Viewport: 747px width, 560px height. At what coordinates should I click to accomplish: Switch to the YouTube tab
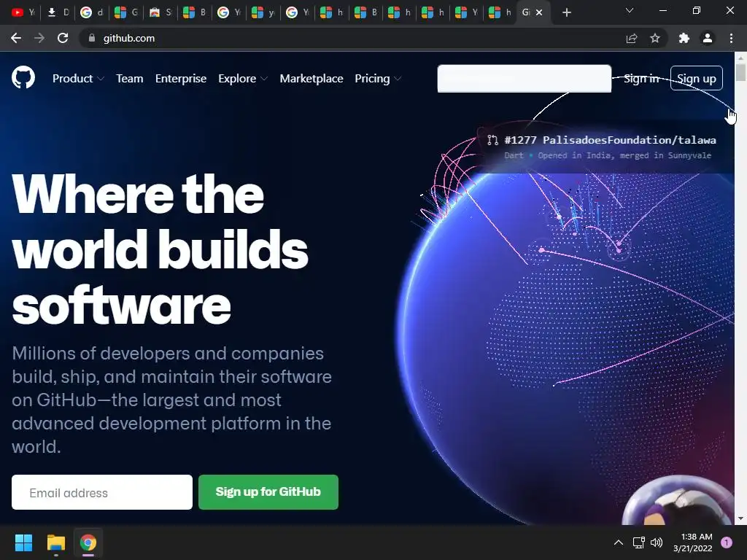point(23,12)
